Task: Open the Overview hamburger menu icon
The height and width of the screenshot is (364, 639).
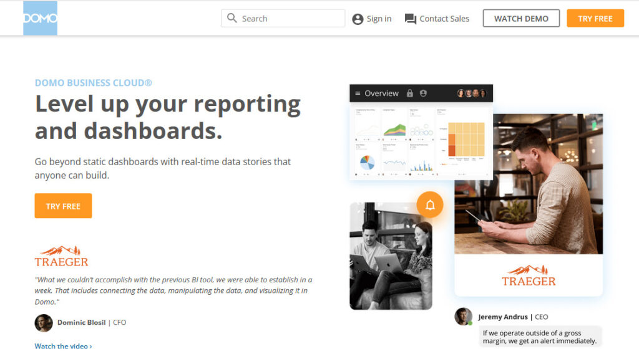Action: pyautogui.click(x=358, y=93)
